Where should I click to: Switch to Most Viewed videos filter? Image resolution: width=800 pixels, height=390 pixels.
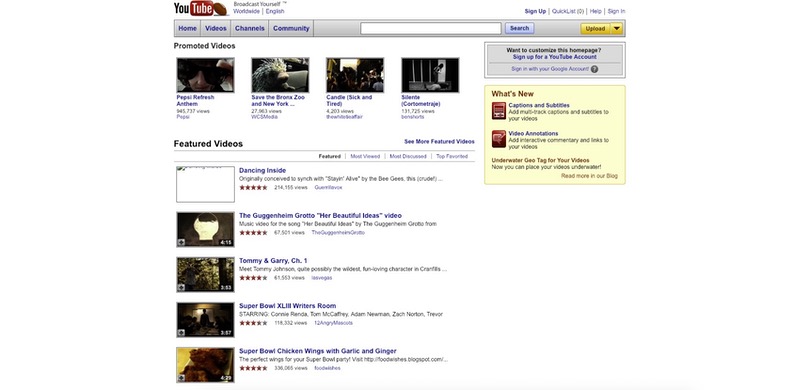[x=365, y=156]
